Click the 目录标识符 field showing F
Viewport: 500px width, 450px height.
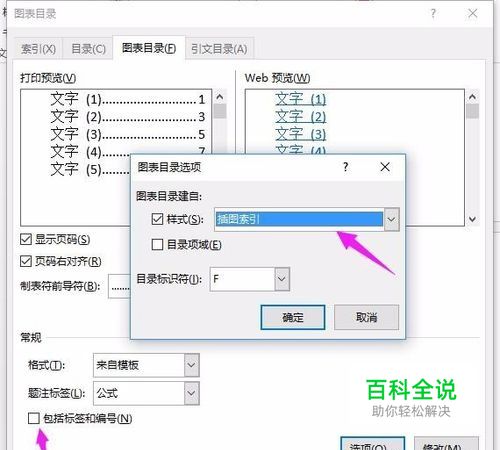pyautogui.click(x=242, y=279)
